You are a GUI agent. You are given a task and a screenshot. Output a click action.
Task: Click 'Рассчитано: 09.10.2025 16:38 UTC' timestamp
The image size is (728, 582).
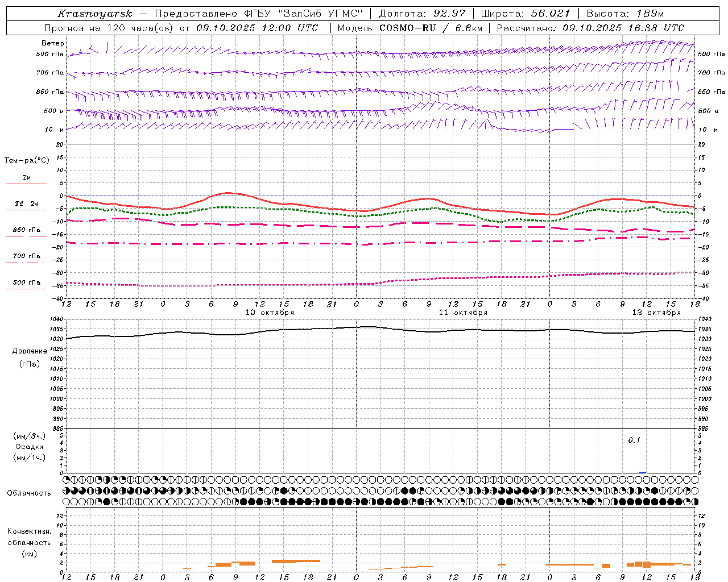coord(590,28)
